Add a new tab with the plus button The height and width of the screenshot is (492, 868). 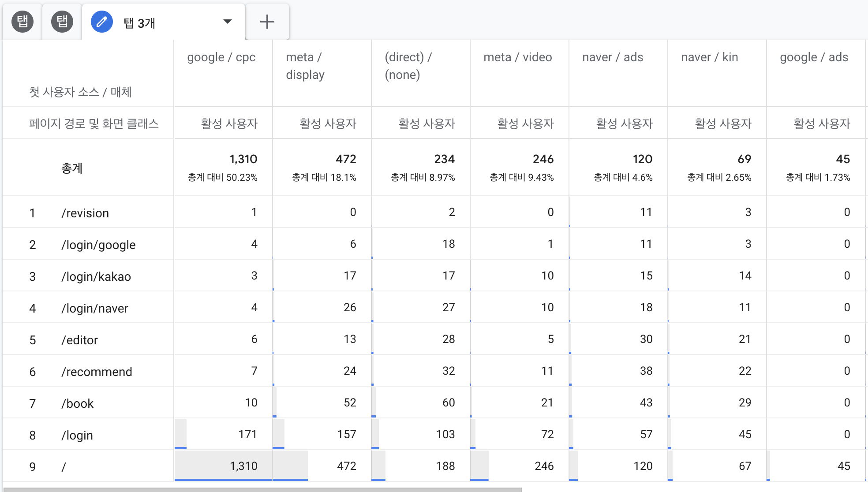pos(267,22)
